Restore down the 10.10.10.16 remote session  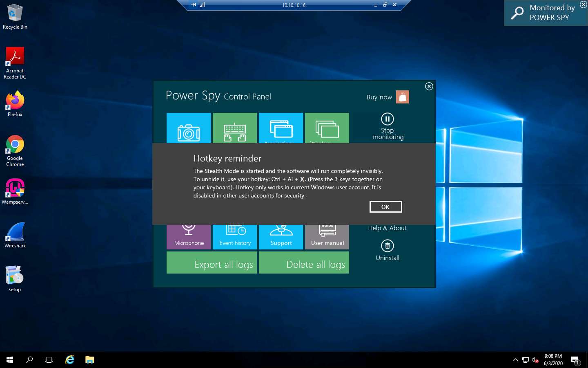[385, 5]
